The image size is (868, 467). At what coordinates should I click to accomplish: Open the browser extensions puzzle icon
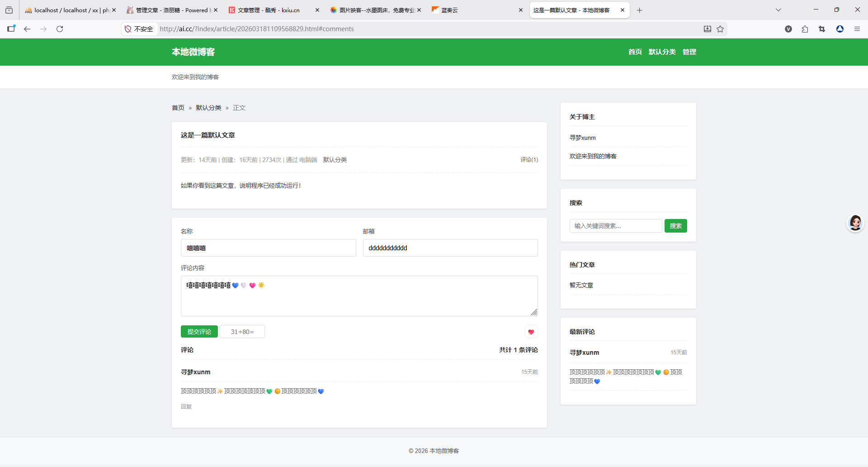click(805, 29)
